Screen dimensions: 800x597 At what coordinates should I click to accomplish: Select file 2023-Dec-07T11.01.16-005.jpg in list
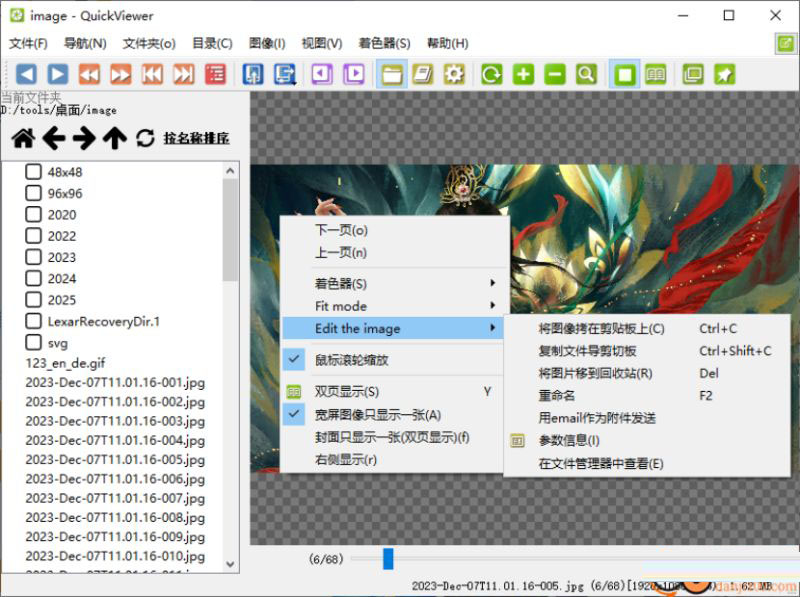pyautogui.click(x=115, y=460)
